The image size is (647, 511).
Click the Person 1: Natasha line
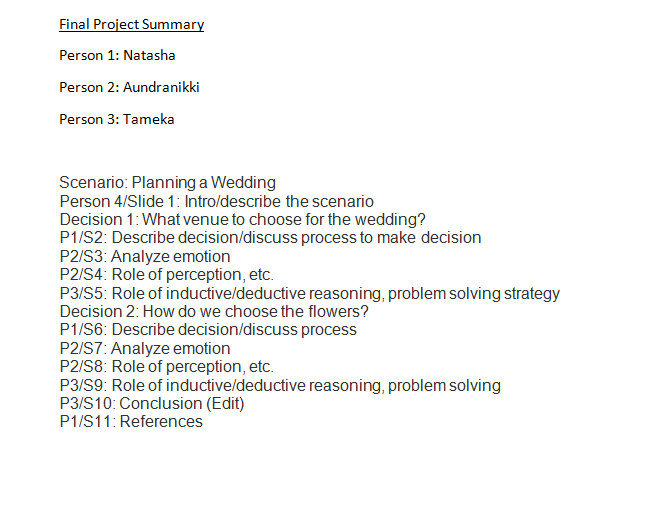pyautogui.click(x=117, y=55)
